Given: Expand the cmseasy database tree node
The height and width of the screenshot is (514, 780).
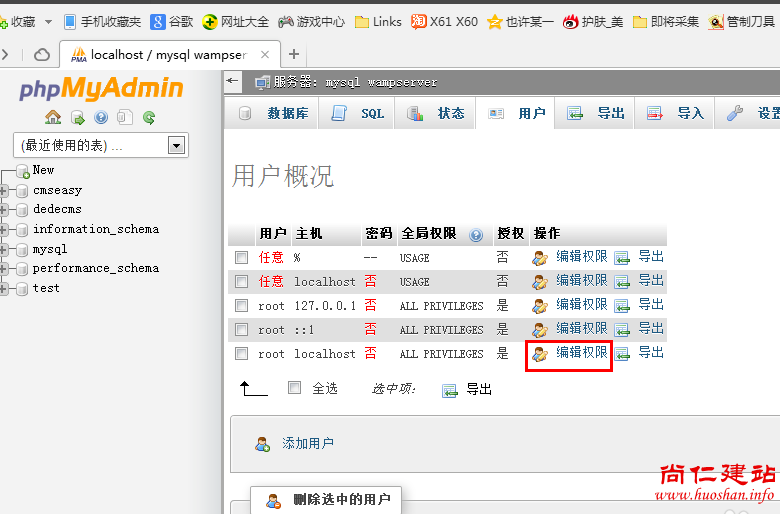Looking at the screenshot, I should pos(5,190).
